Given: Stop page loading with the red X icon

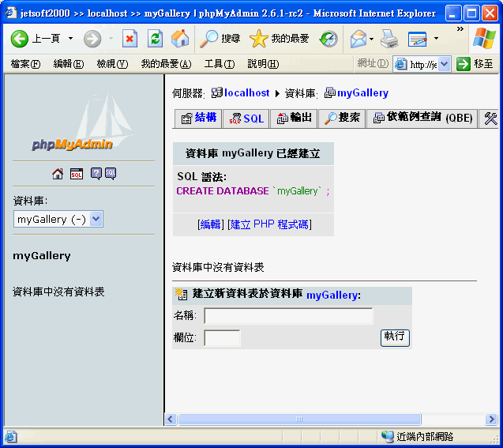Looking at the screenshot, I should [130, 39].
